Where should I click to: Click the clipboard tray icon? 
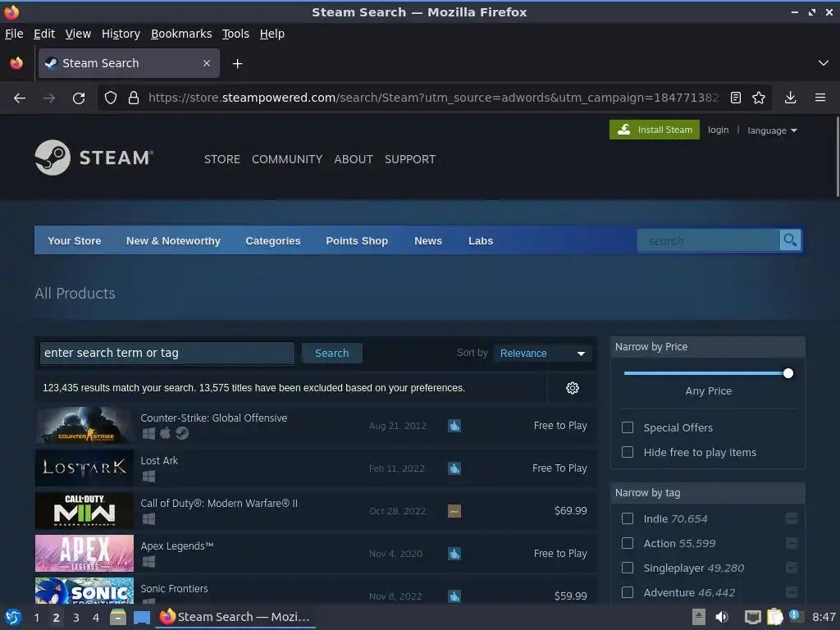pyautogui.click(x=774, y=617)
